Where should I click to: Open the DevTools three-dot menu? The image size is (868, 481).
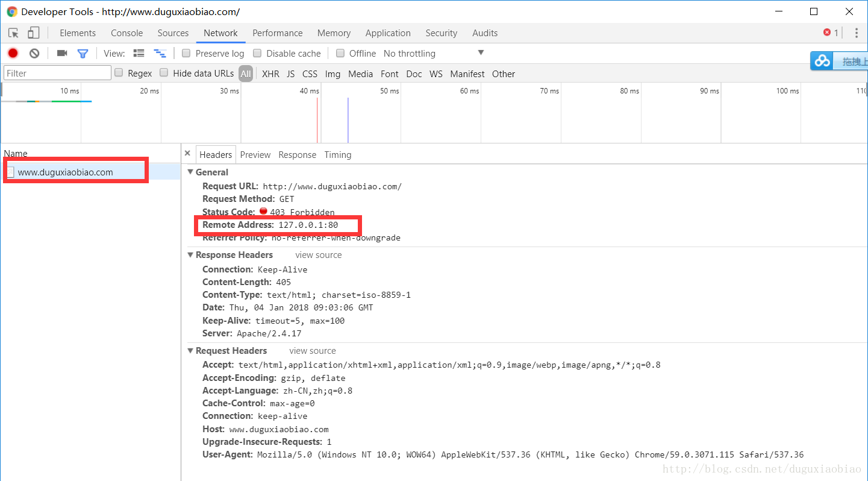coord(856,33)
